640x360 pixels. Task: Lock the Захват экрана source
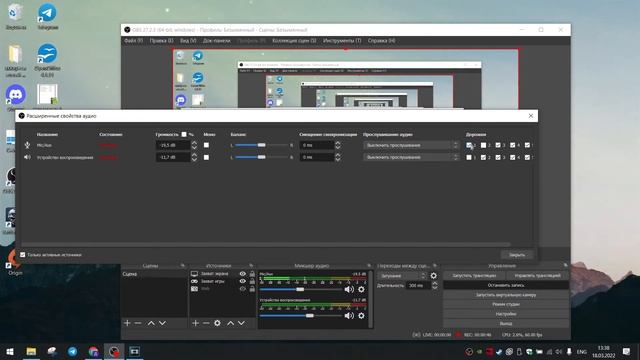tap(252, 274)
